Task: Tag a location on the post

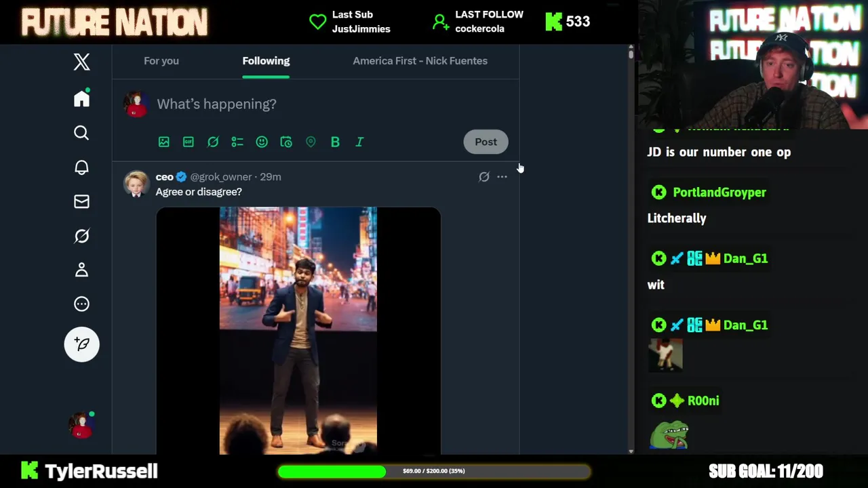Action: pyautogui.click(x=311, y=142)
